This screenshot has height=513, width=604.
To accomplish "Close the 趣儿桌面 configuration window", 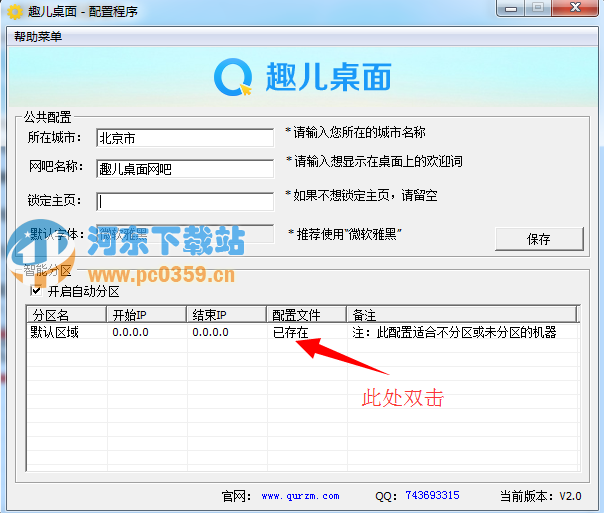I will [x=575, y=8].
